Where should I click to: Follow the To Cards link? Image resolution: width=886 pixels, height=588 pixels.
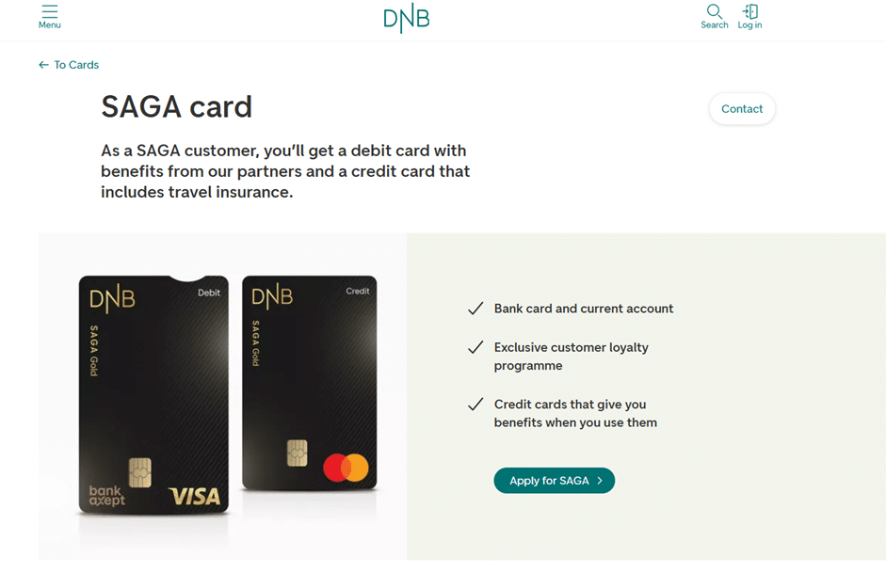(76, 65)
